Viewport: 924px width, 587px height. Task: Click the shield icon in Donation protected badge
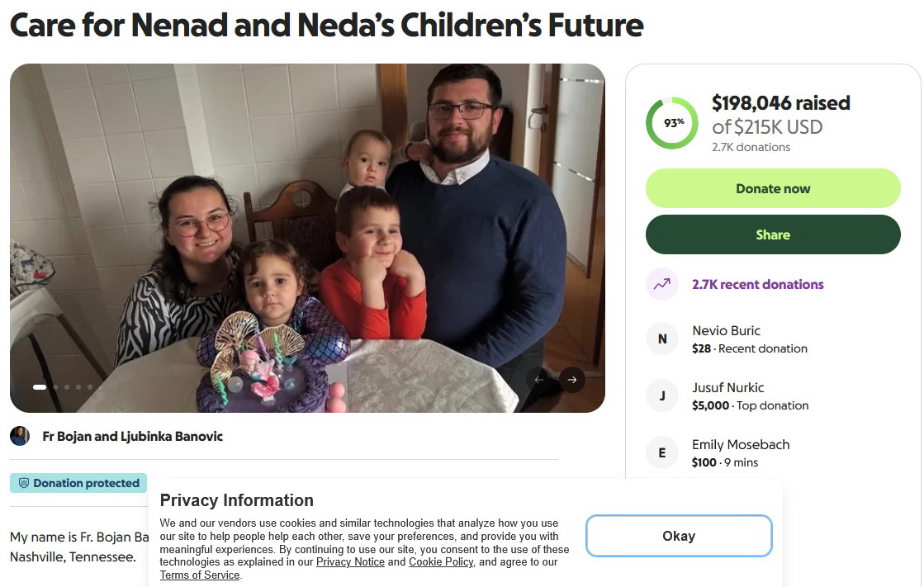[x=24, y=483]
